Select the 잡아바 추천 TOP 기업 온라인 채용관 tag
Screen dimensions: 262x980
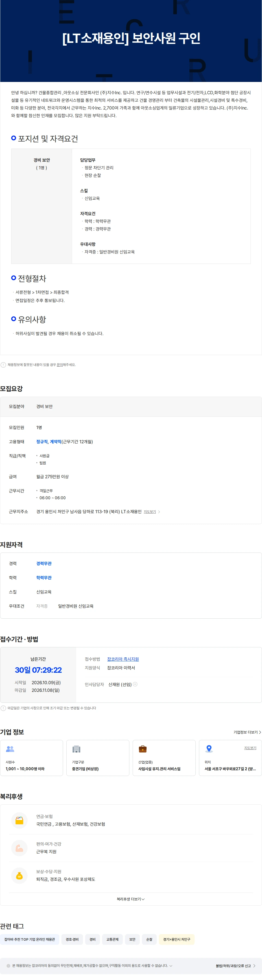pyautogui.click(x=30, y=939)
